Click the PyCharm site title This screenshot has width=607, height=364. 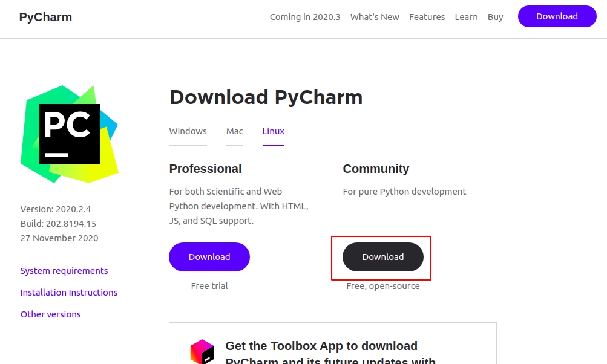(45, 17)
